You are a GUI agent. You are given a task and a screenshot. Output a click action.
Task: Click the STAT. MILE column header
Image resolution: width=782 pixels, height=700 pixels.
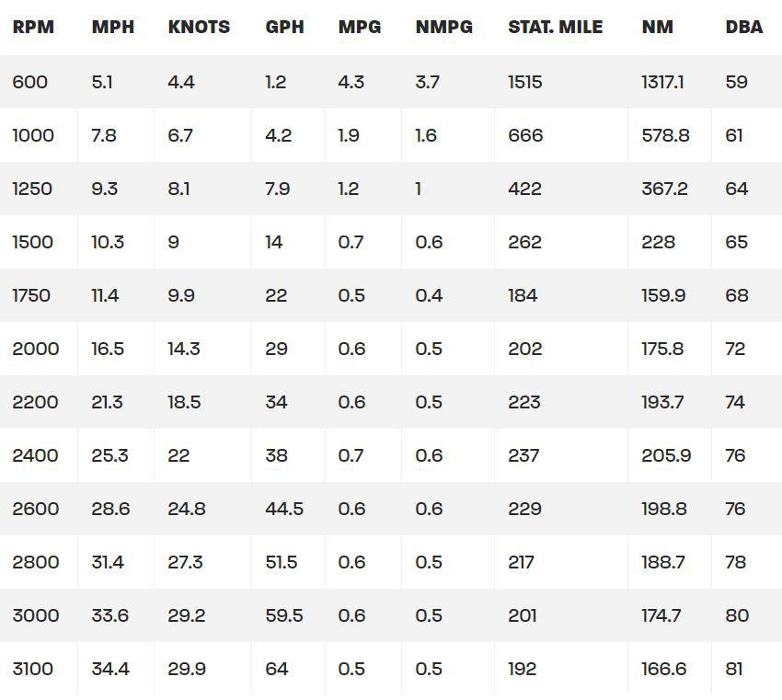click(x=556, y=28)
